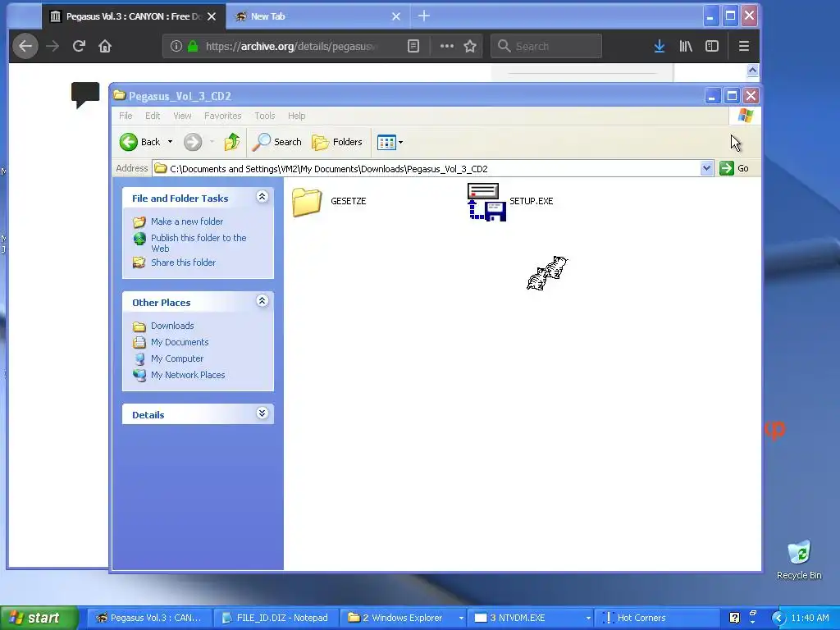This screenshot has height=630, width=840.
Task: Open Downloads under Other Places
Action: pos(172,326)
